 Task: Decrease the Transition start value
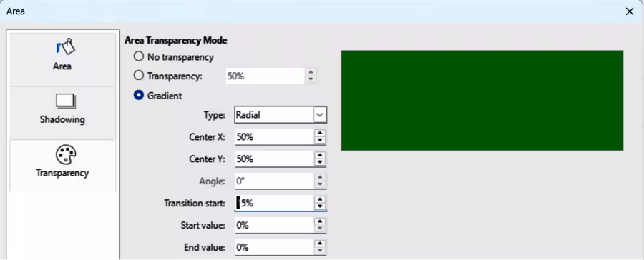coord(320,206)
